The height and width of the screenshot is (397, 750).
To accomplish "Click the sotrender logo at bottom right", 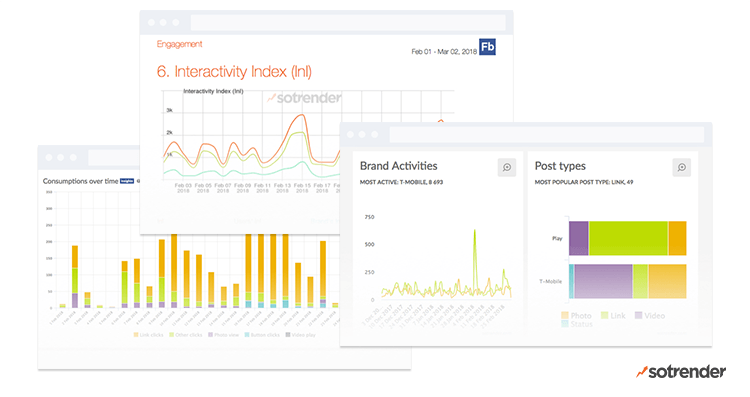I will point(681,372).
